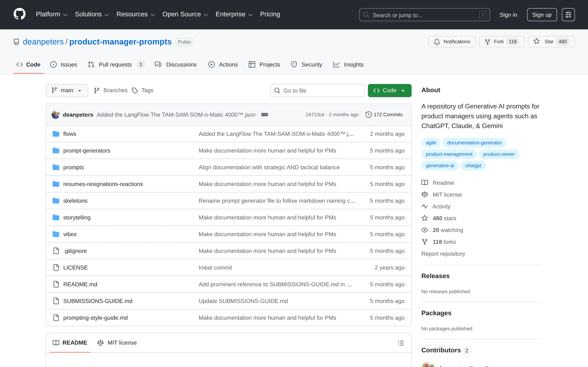Expand the commit message ellipsis icon
The image size is (588, 367).
[x=264, y=114]
